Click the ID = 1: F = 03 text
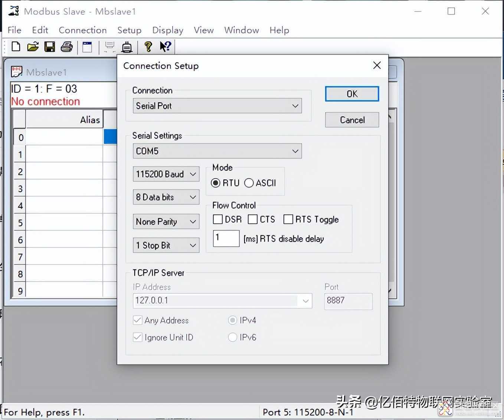 (44, 89)
